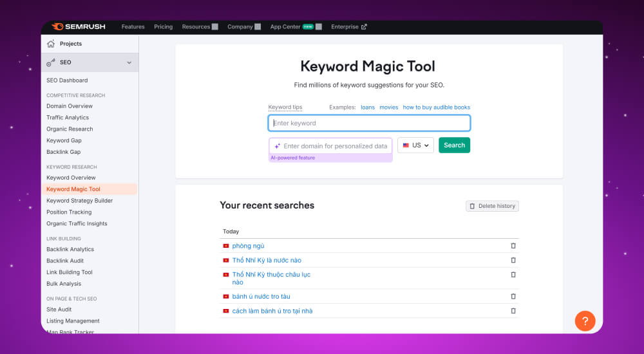Open recent search 'Thổ Nhĩ Kỳ là nước nào'
Image resolution: width=644 pixels, height=354 pixels.
click(267, 260)
